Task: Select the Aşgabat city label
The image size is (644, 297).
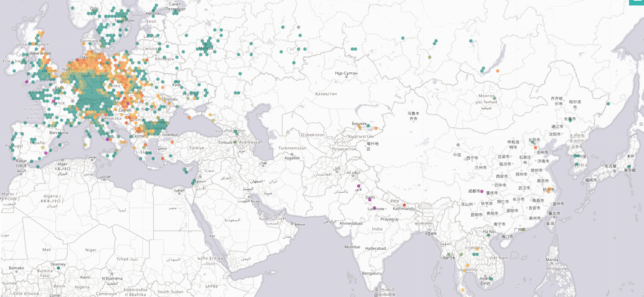Action: click(292, 158)
